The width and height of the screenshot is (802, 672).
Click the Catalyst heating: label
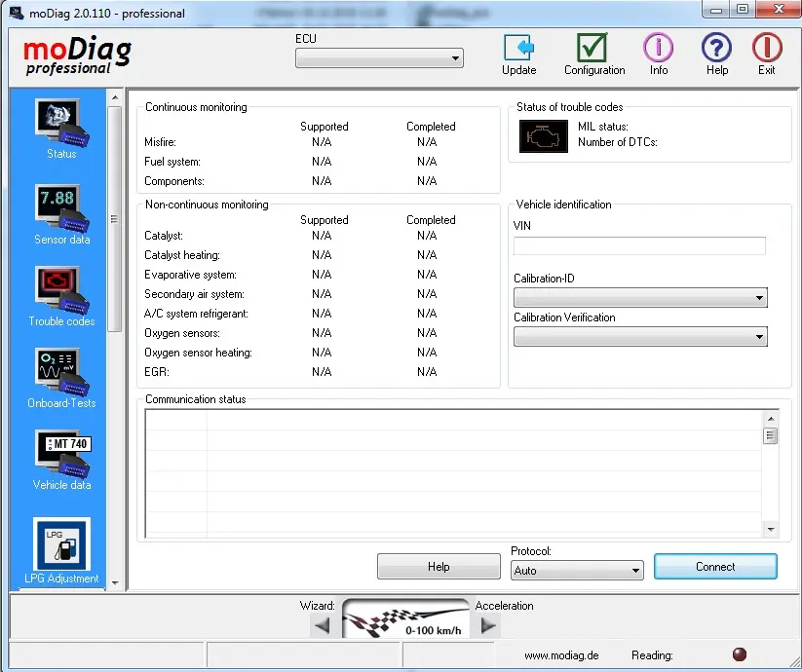[x=181, y=255]
